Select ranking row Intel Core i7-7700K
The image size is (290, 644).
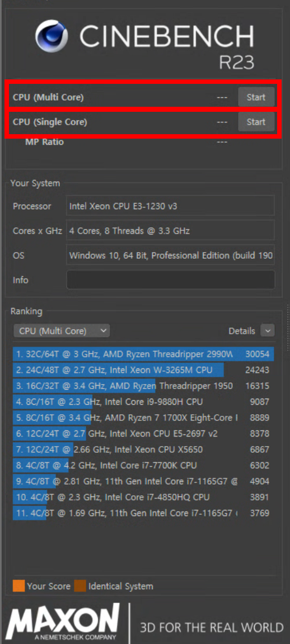point(143,465)
